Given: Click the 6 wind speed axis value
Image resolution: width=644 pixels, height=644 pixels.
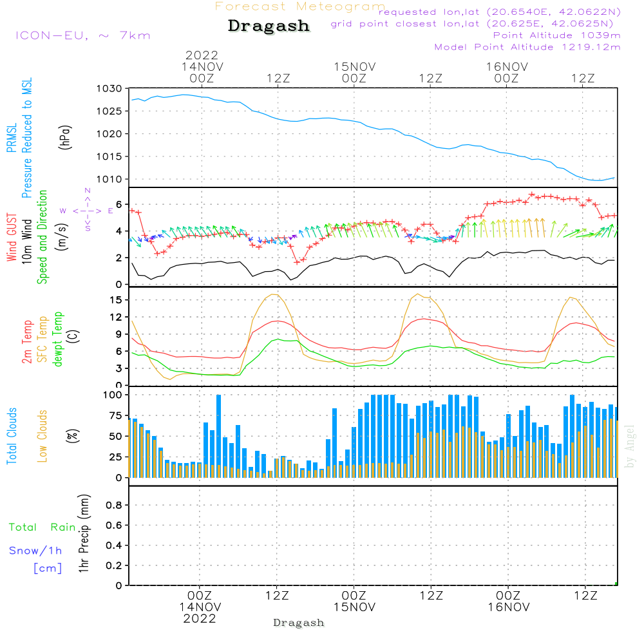Looking at the screenshot, I should [119, 205].
